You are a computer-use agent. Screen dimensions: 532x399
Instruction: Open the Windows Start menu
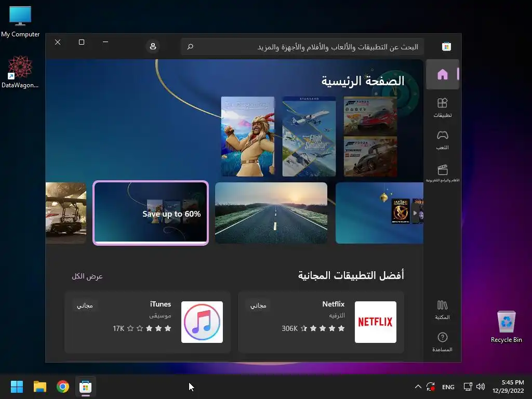coord(17,387)
